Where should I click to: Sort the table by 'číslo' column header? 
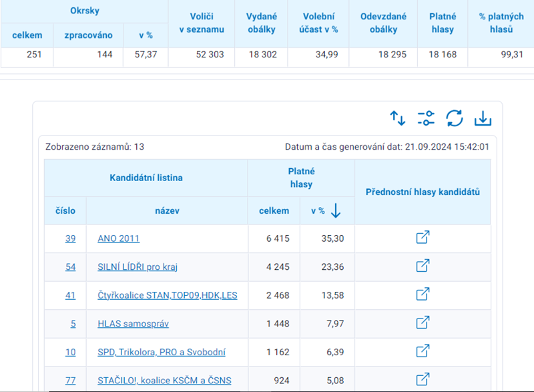pyautogui.click(x=65, y=210)
